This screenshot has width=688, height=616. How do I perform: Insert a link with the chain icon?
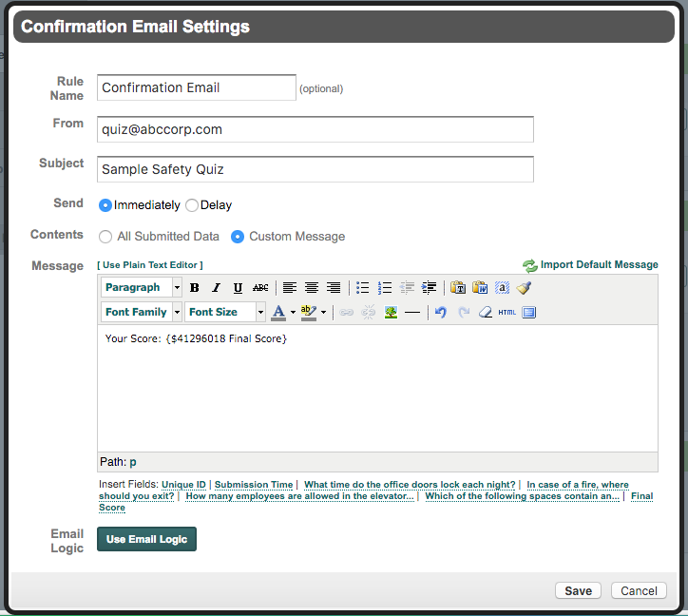(346, 312)
